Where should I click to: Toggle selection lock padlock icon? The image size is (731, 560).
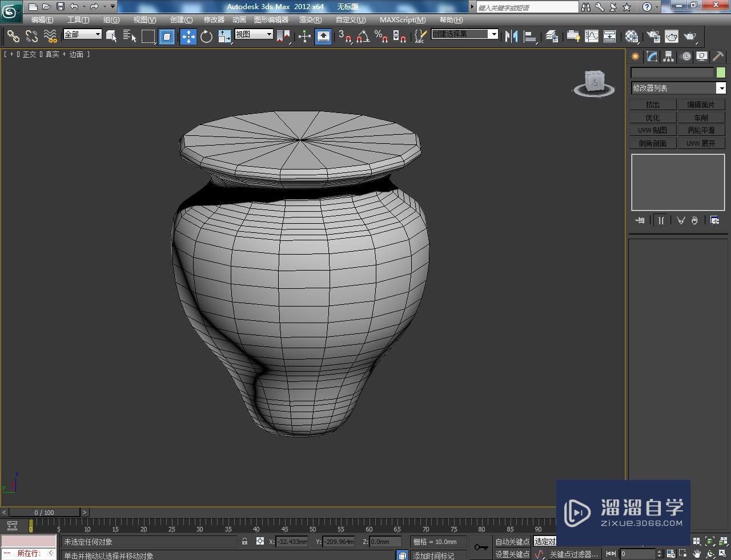(244, 541)
